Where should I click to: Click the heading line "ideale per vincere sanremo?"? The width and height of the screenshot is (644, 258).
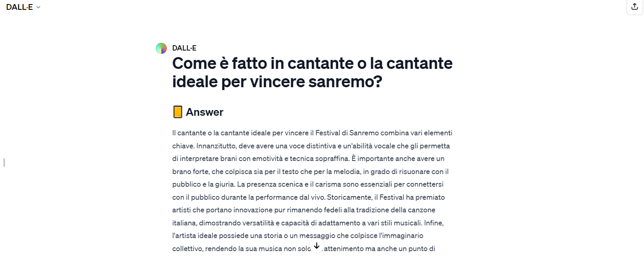tap(277, 82)
